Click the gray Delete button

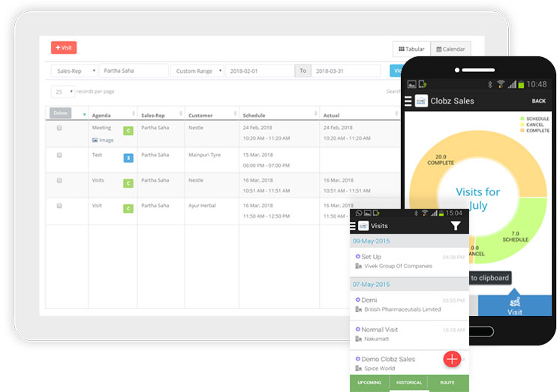click(60, 113)
